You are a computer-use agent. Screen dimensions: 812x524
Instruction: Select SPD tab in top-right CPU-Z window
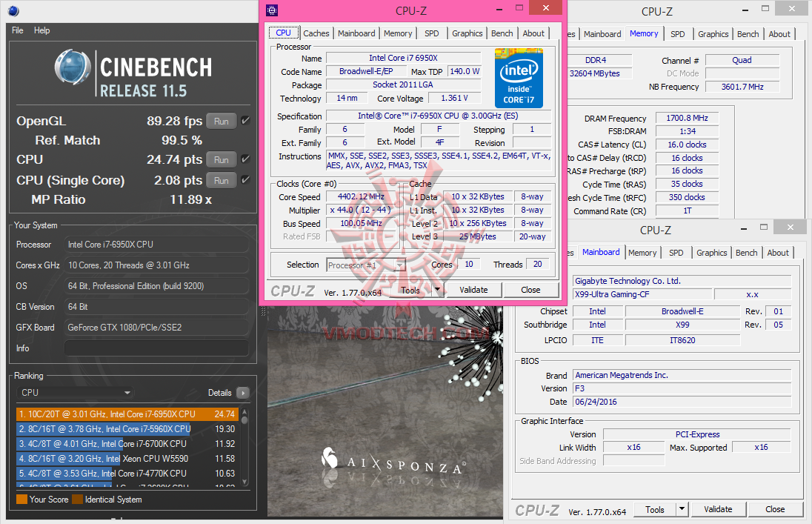point(677,33)
